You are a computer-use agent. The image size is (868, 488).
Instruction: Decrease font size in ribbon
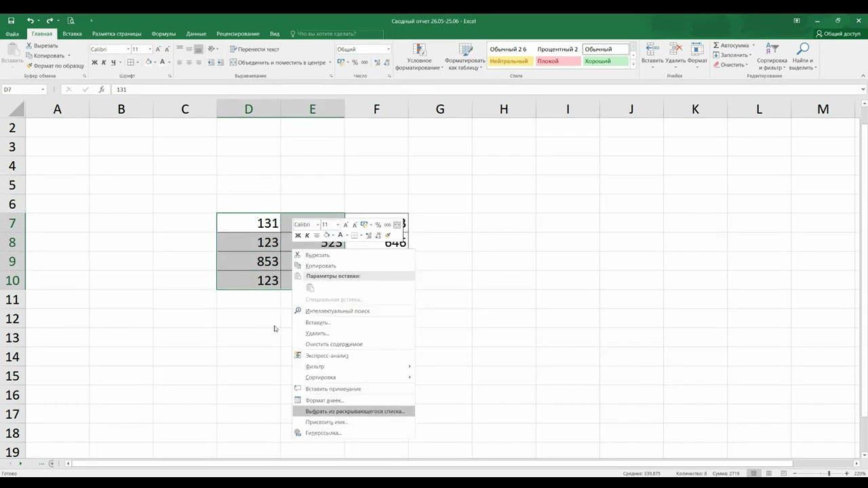point(167,49)
